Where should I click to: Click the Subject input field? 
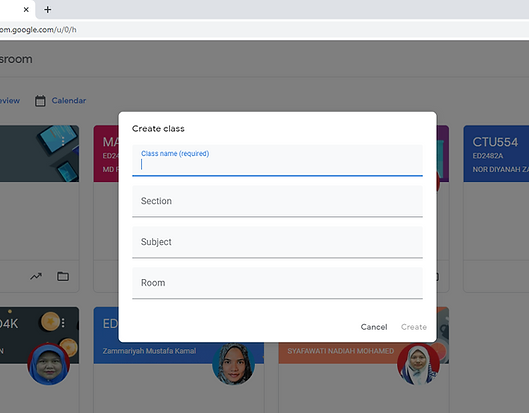click(277, 242)
